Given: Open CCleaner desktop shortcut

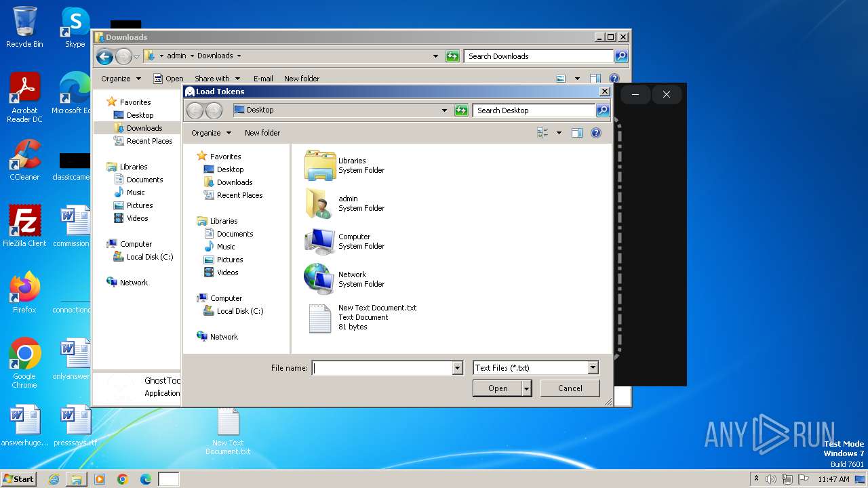Looking at the screenshot, I should pyautogui.click(x=24, y=160).
